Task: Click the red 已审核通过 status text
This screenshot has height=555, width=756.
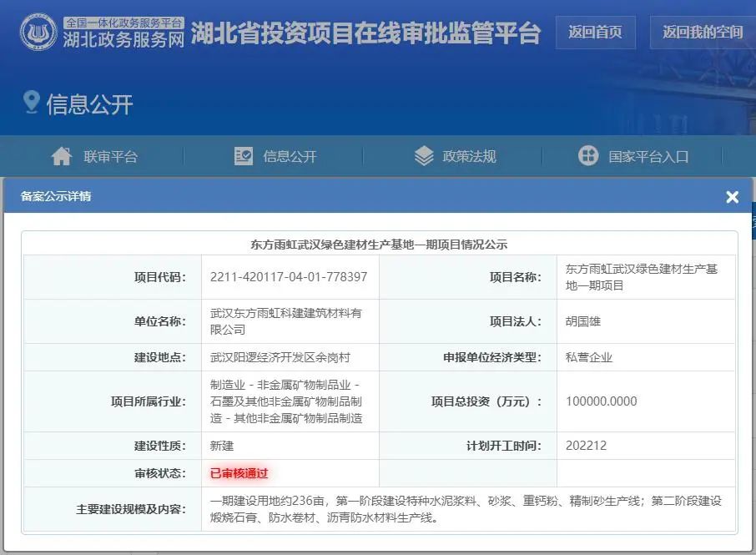Action: 239,473
